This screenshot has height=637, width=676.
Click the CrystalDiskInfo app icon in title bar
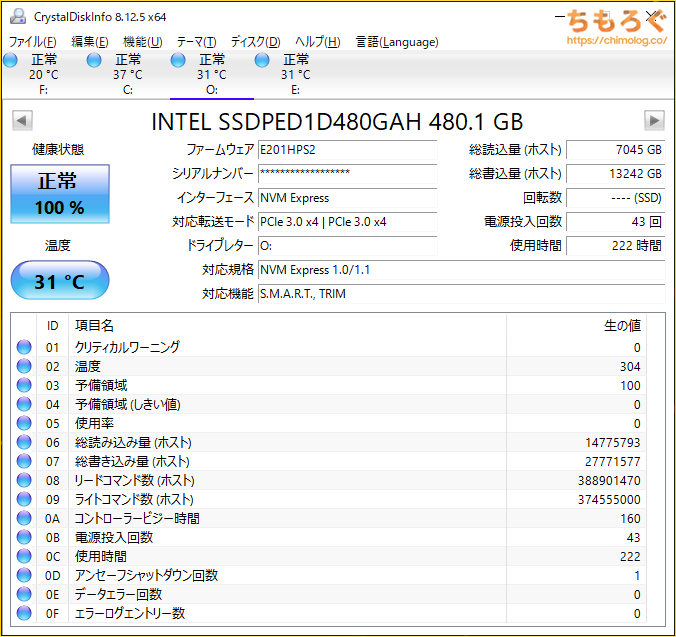(x=18, y=16)
